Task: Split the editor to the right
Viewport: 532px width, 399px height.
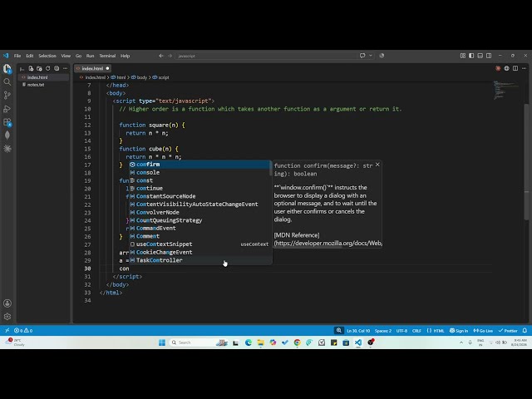Action: [x=515, y=68]
